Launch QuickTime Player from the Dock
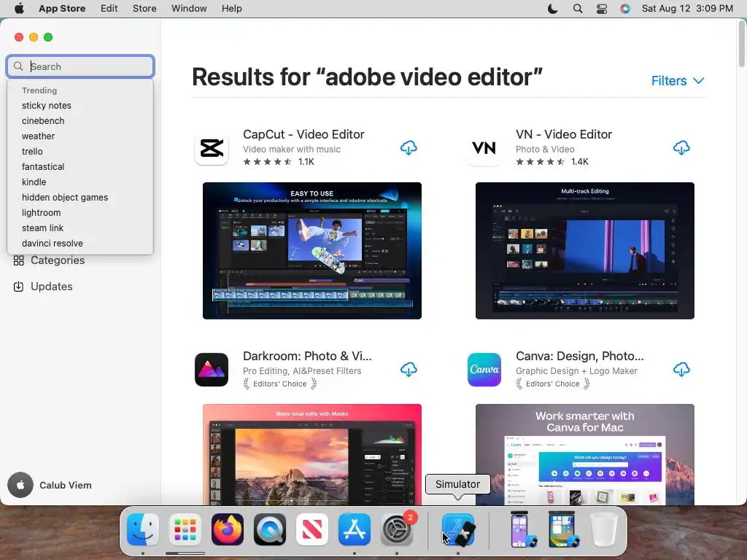 click(270, 529)
